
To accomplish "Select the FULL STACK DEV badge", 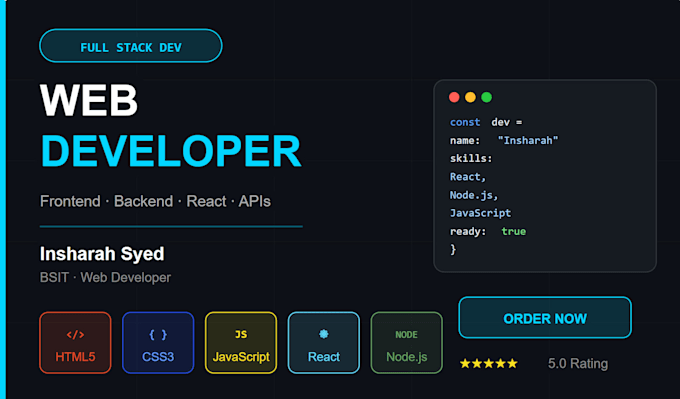I will pos(131,46).
